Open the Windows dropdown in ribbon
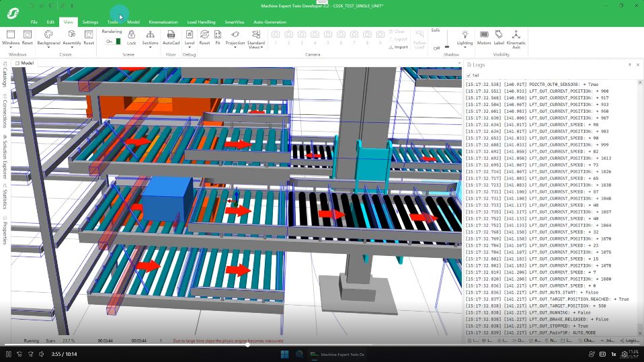This screenshot has height=362, width=644. (x=11, y=39)
